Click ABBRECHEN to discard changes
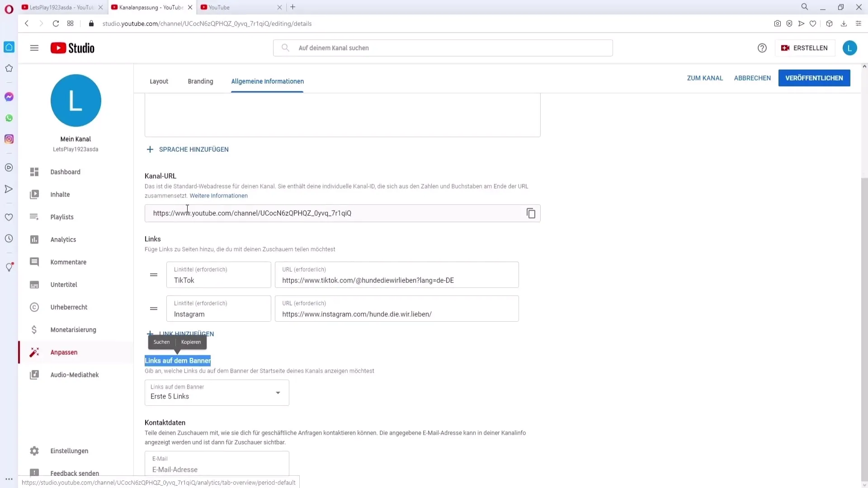This screenshot has height=488, width=868. coord(752,78)
